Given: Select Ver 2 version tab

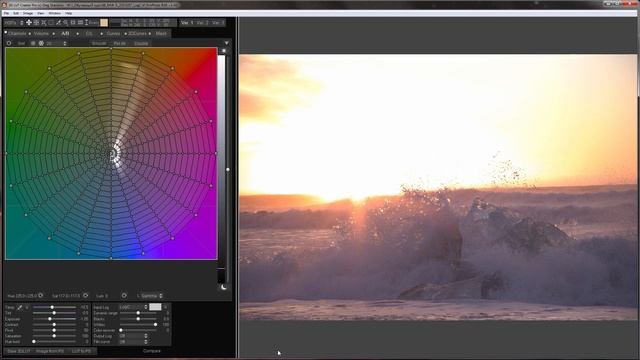Looking at the screenshot, I should 202,22.
